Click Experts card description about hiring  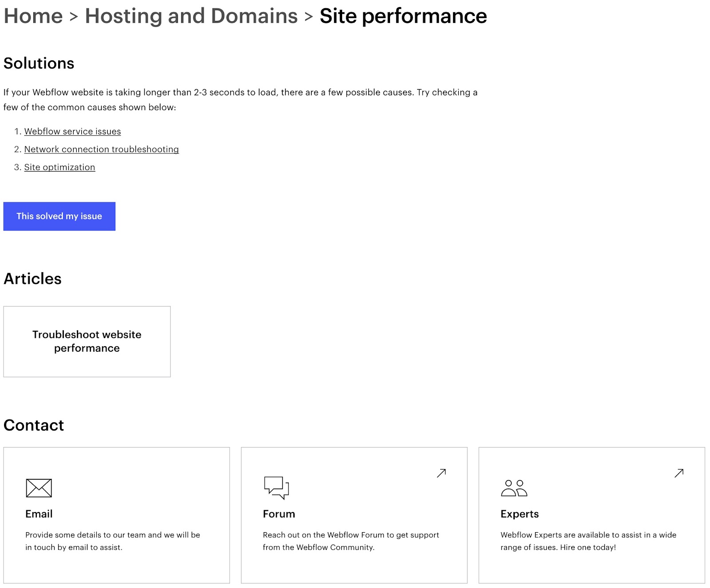pyautogui.click(x=588, y=541)
